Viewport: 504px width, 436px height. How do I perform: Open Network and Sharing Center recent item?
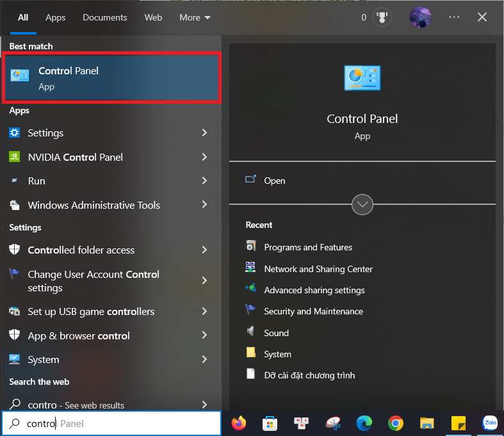coord(318,269)
